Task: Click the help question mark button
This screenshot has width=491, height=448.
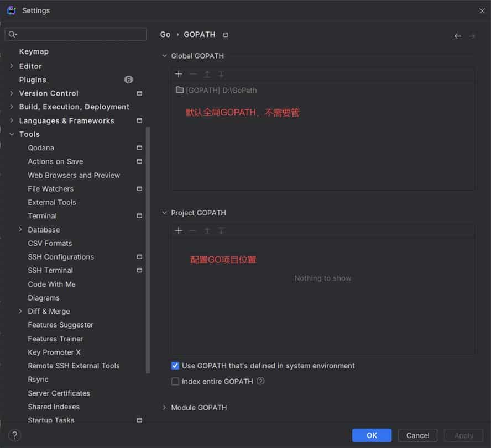Action: [15, 435]
